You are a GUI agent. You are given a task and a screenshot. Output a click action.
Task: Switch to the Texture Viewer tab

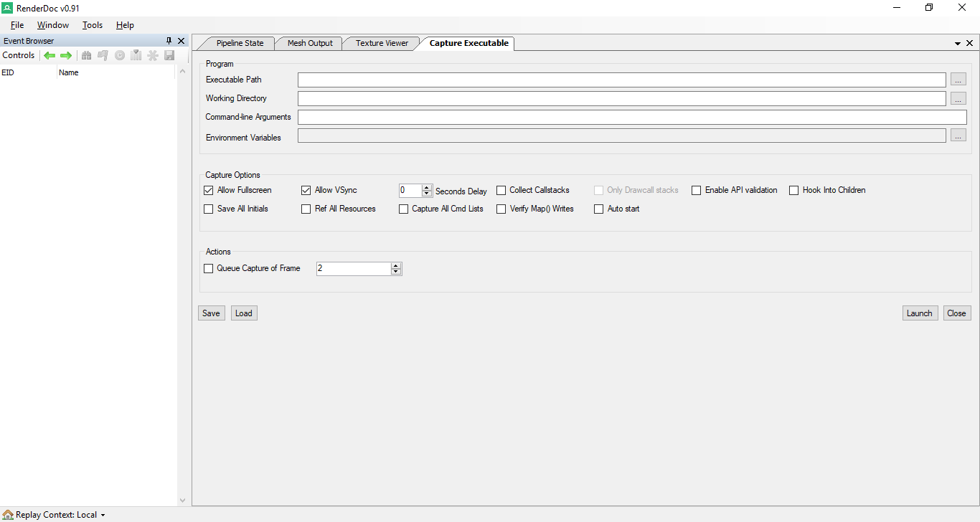click(x=382, y=43)
